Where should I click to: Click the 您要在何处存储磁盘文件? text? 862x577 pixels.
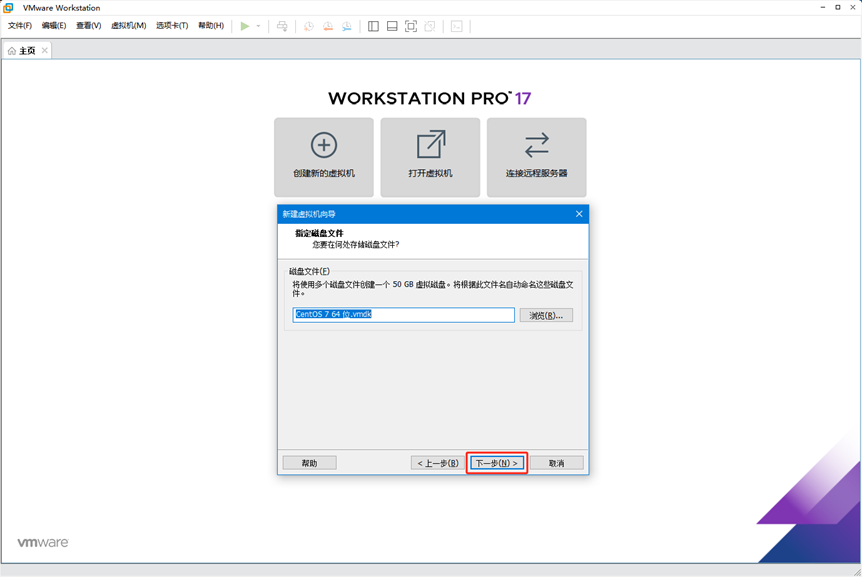tap(356, 245)
